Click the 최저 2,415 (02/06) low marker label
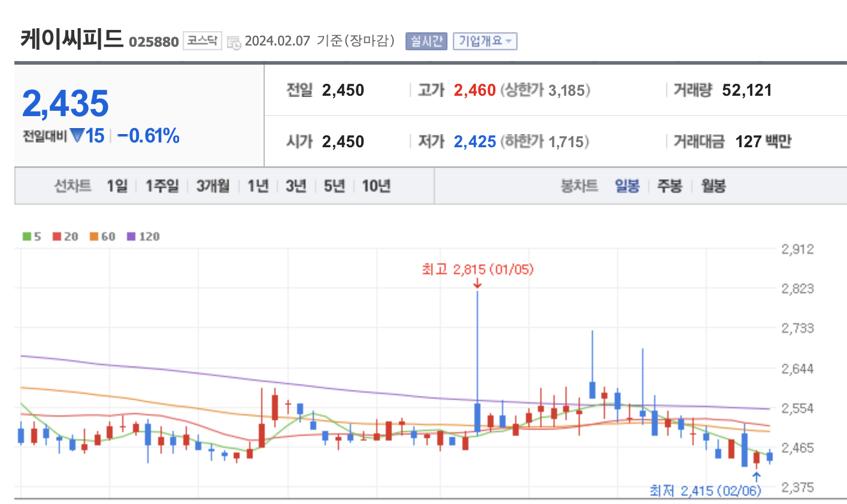The image size is (847, 504). click(705, 491)
